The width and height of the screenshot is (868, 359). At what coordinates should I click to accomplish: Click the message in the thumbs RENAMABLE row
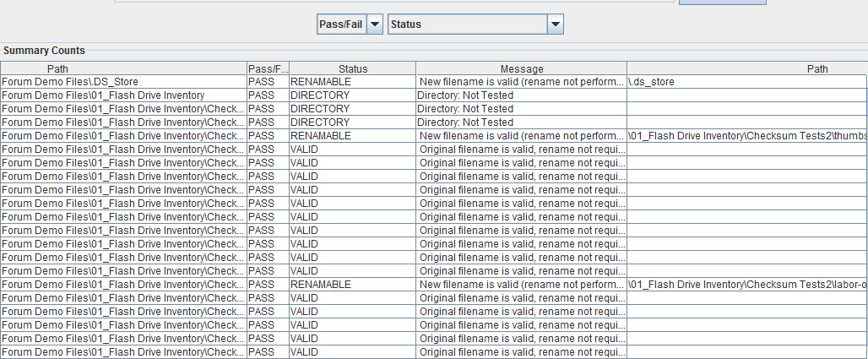click(x=521, y=136)
